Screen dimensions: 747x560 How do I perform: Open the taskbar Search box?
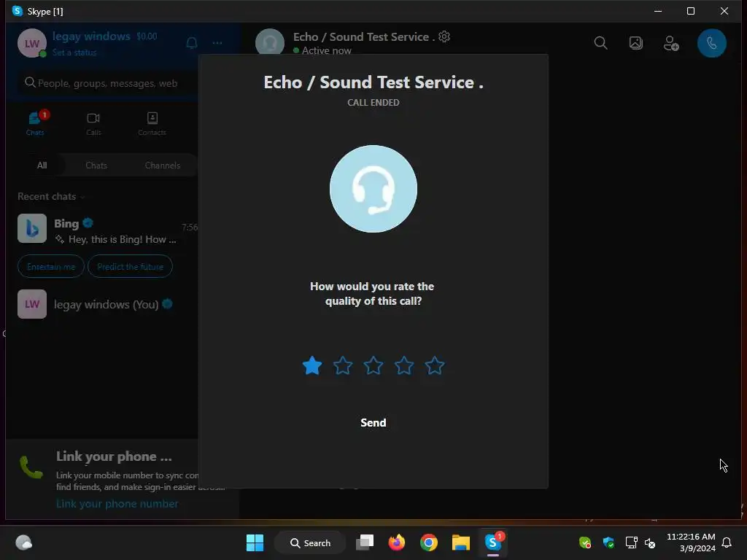(x=310, y=542)
